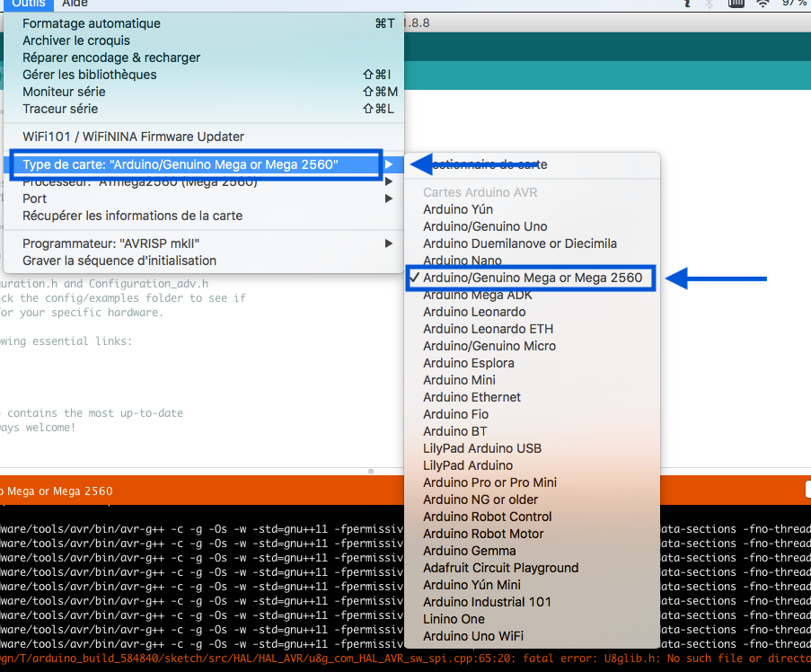Choose Arduino Yún Mini board
This screenshot has width=811, height=672.
coord(533,585)
